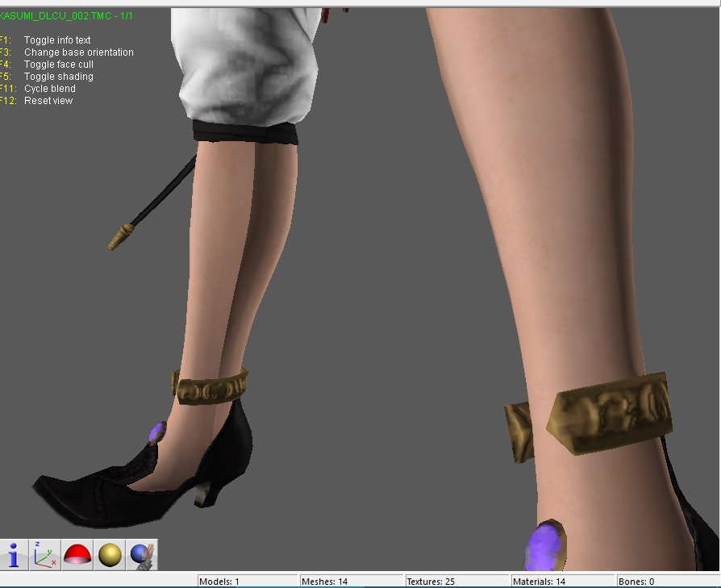
Task: Click the 'Reset view' overlay text
Action: click(48, 101)
